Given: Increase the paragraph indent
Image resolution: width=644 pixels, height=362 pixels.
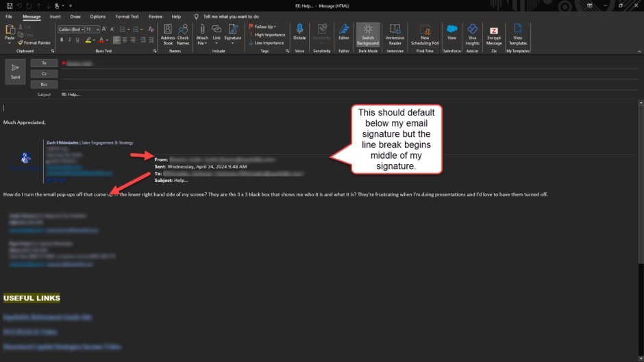Looking at the screenshot, I should (x=151, y=40).
